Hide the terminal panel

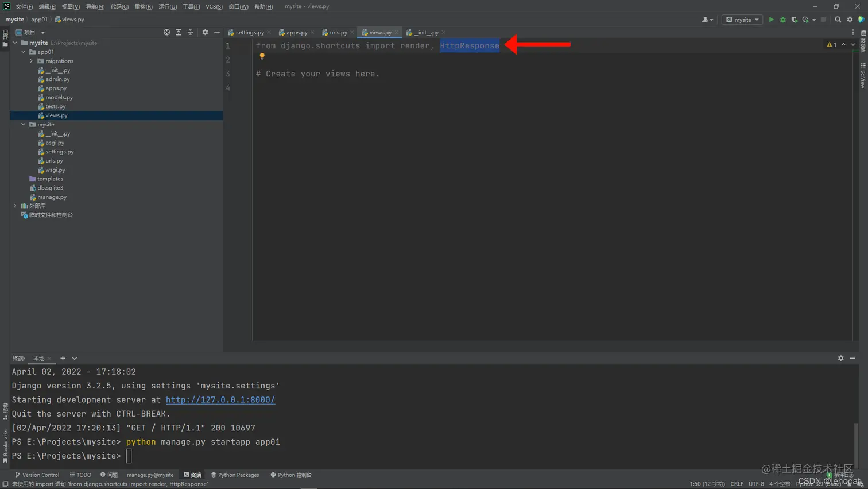[x=852, y=358]
